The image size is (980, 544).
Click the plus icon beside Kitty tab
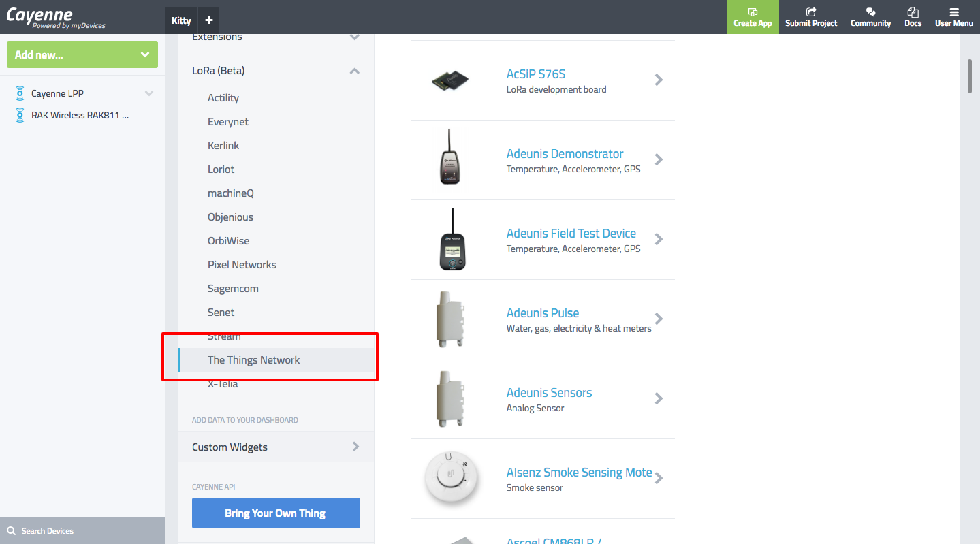coord(209,20)
